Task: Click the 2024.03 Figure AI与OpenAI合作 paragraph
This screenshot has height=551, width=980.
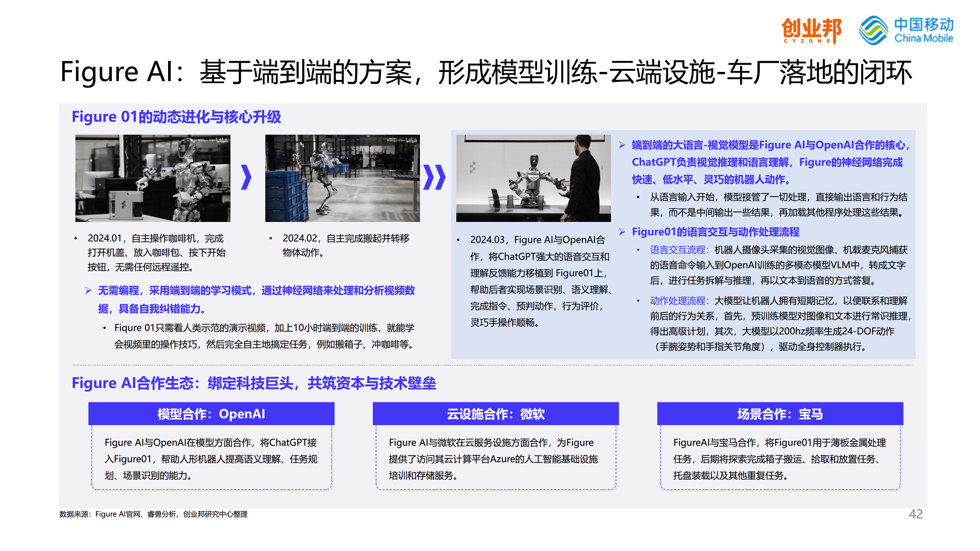Action: pyautogui.click(x=541, y=281)
